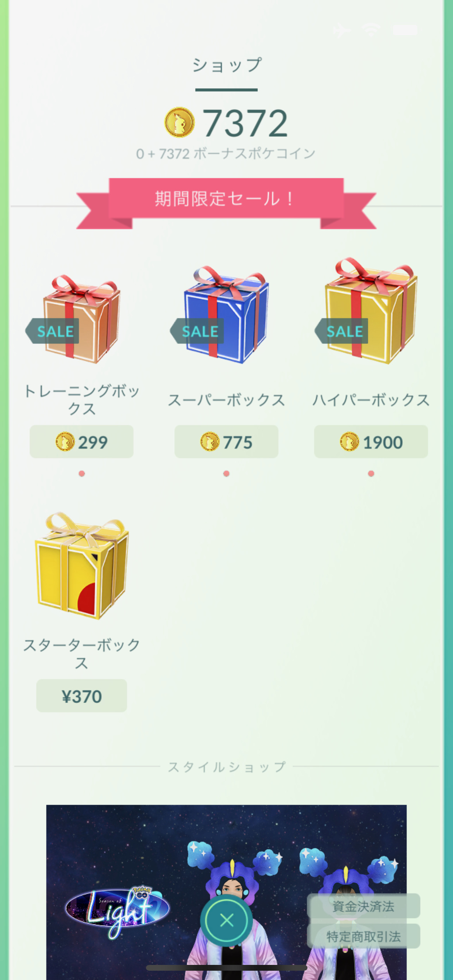Buy the Training Box for 299 coins
The height and width of the screenshot is (980, 453).
click(x=82, y=442)
